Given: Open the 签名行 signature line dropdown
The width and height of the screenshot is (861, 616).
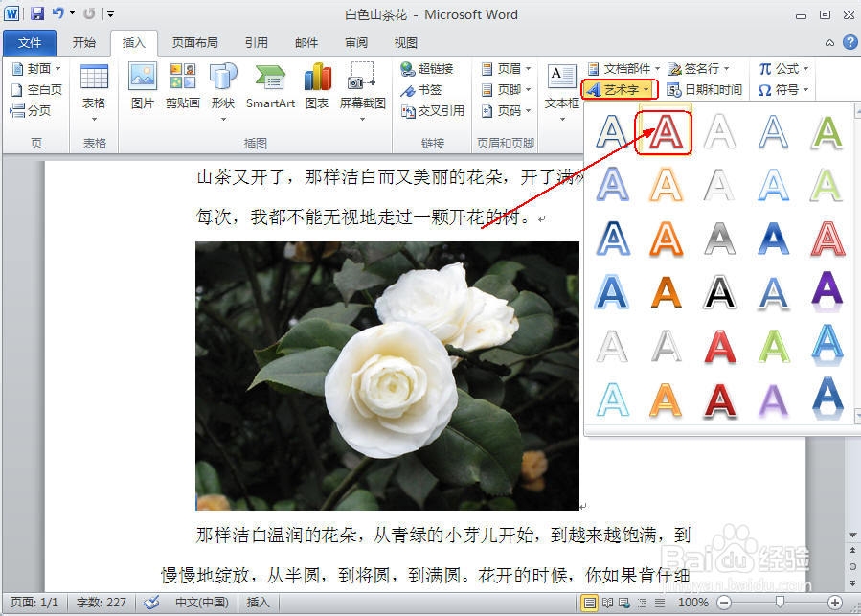Looking at the screenshot, I should coord(698,69).
